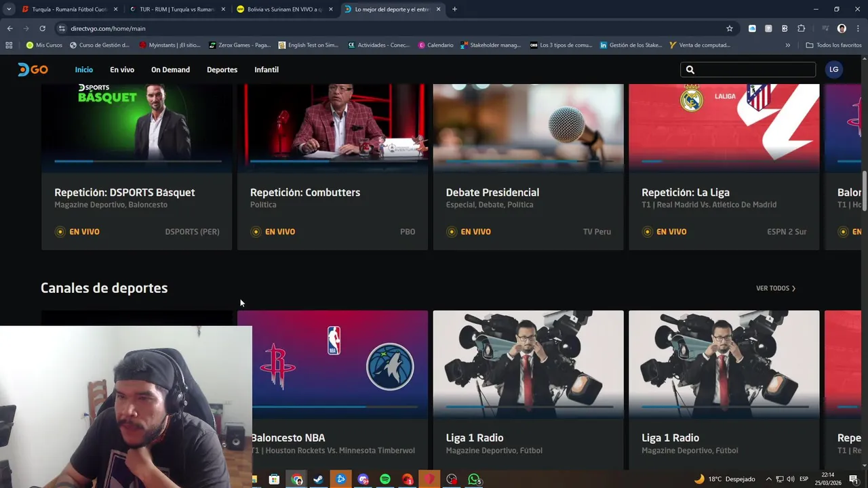Click progress bar on DSPORTS Básquet thumbnail

pyautogui.click(x=138, y=161)
